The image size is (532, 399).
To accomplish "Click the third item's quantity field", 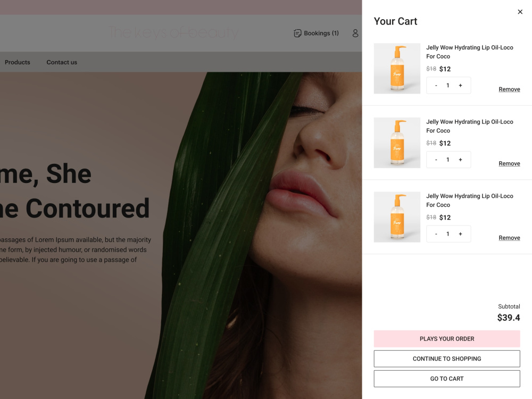I will (448, 234).
